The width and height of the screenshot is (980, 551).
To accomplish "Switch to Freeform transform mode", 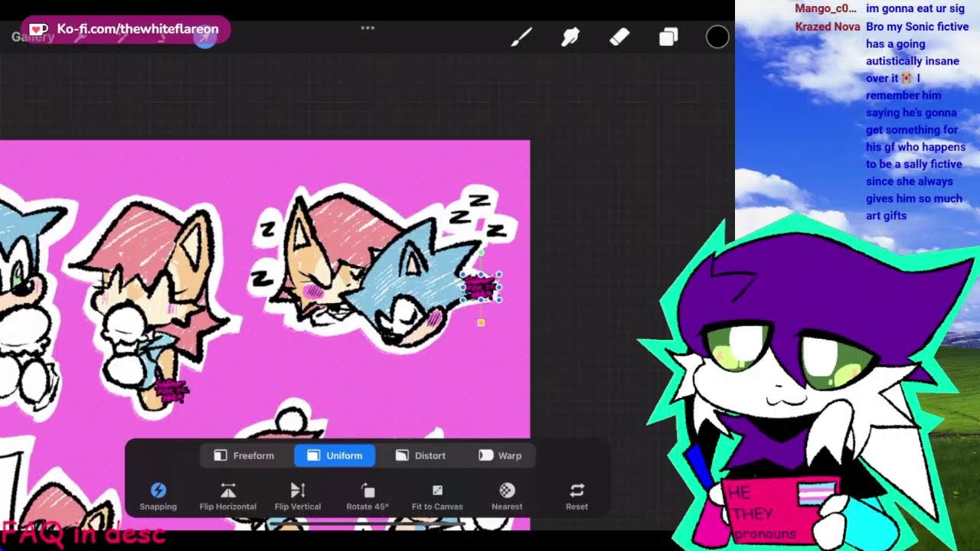I will [x=243, y=455].
